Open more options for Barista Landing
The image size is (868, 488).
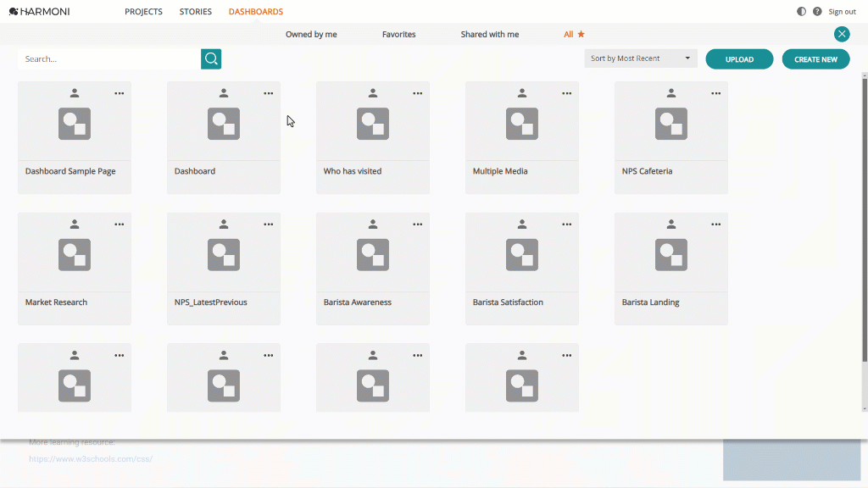tap(715, 225)
